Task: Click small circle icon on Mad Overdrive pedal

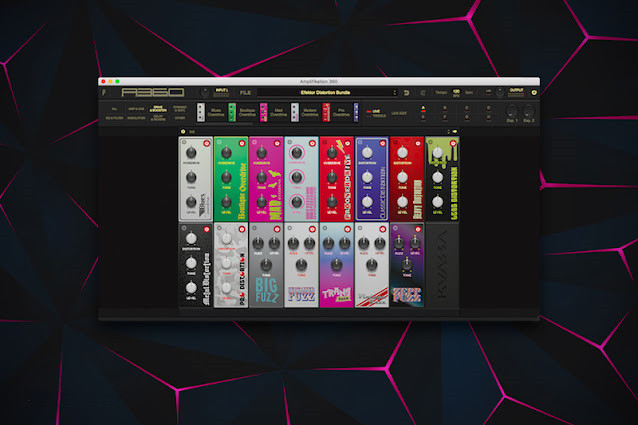Action: 255,142
